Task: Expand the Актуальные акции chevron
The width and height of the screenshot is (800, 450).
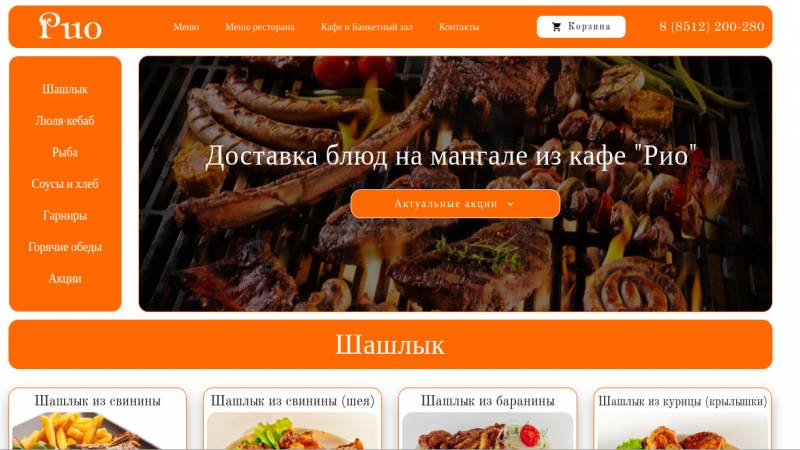Action: 510,204
